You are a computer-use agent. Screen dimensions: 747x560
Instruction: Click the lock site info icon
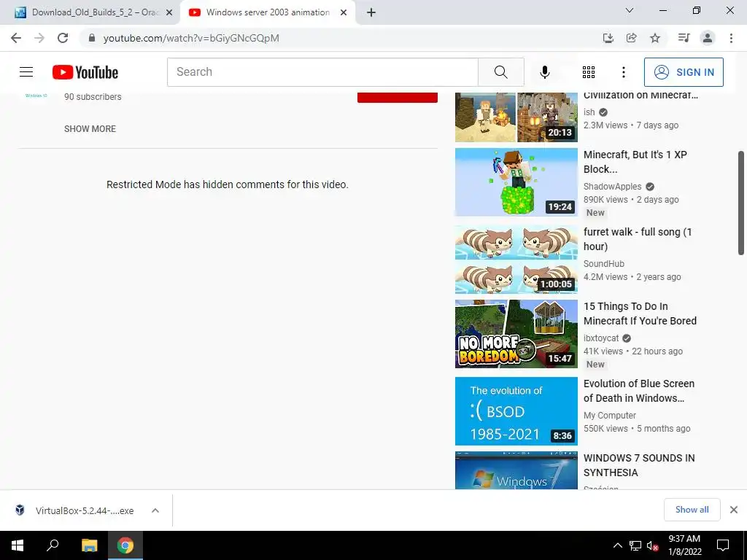pyautogui.click(x=92, y=38)
